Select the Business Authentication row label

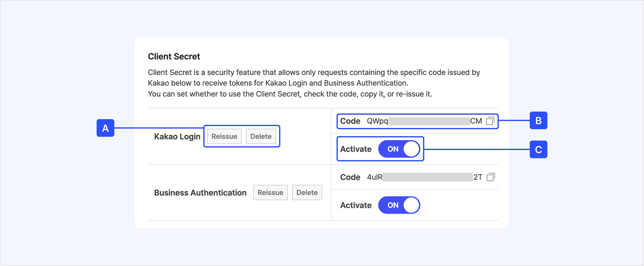200,193
